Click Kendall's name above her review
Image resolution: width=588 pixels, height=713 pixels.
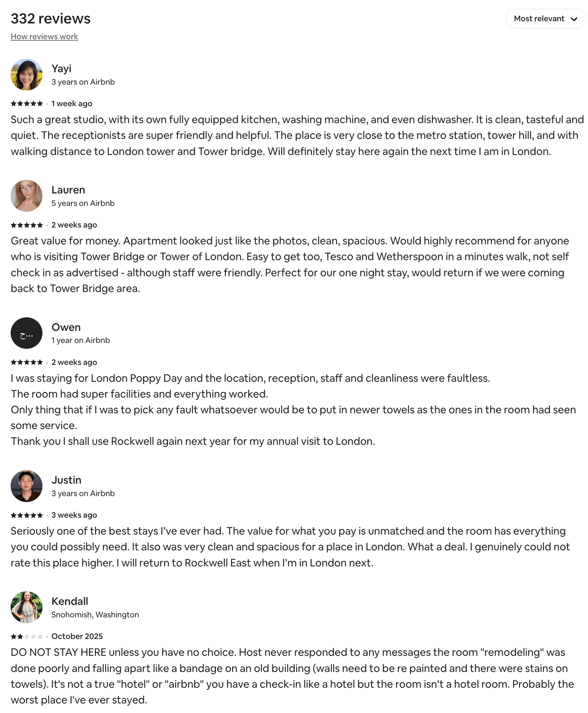coord(70,601)
